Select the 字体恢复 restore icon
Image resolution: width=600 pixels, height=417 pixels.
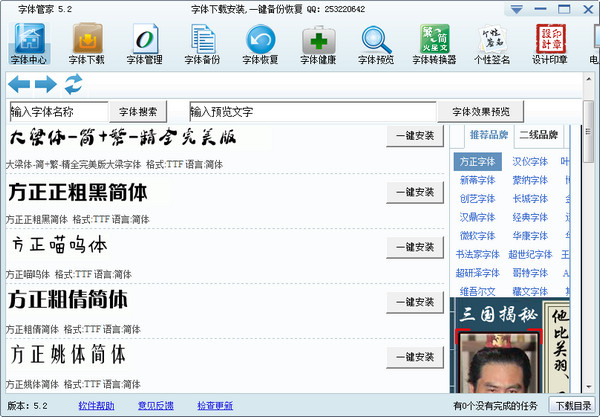coord(261,43)
